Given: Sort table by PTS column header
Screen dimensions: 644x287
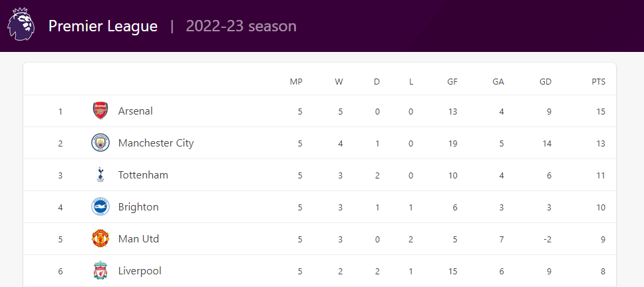Looking at the screenshot, I should coord(598,82).
